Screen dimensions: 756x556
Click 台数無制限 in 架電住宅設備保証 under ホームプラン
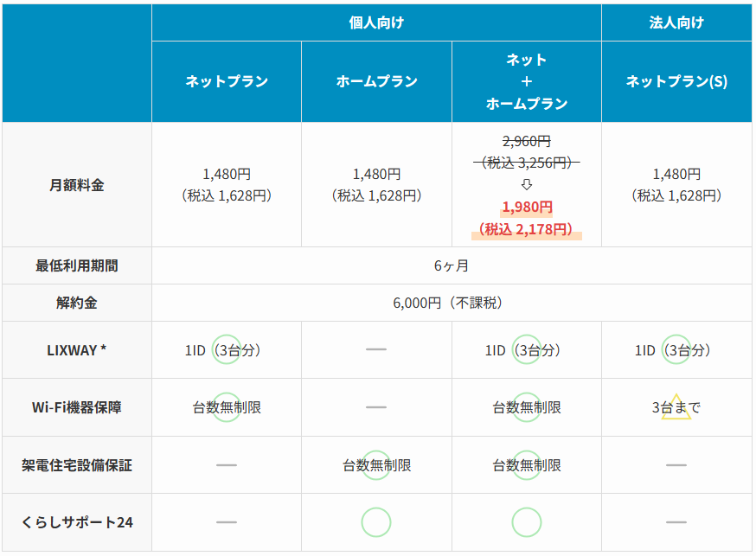click(376, 465)
